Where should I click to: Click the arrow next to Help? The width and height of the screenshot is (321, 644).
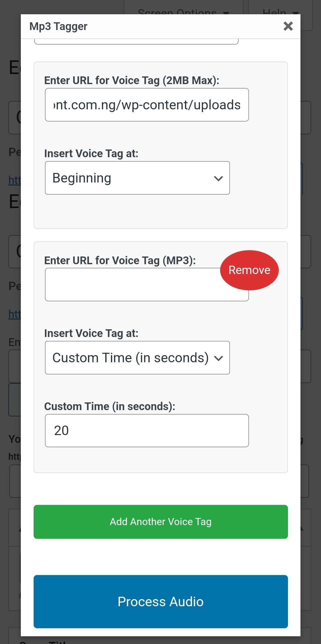(295, 12)
